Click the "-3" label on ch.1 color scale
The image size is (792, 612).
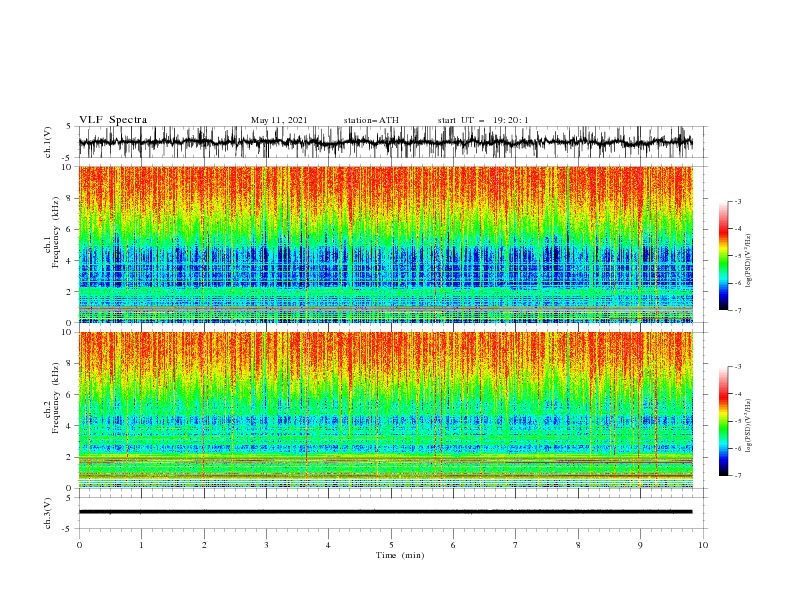point(737,201)
